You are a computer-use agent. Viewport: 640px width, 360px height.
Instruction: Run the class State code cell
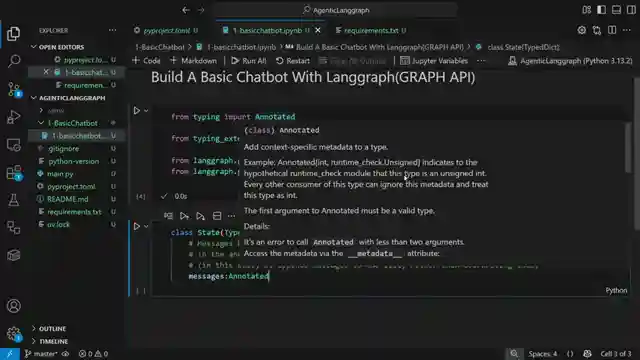(137, 226)
